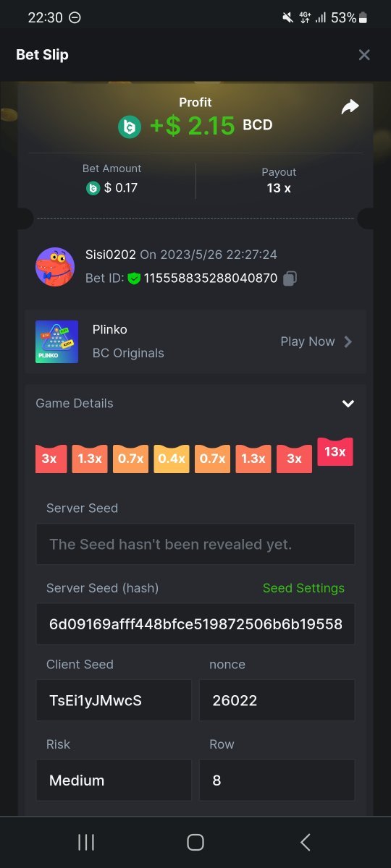Close the Bet Slip panel
The height and width of the screenshot is (868, 391).
(x=364, y=55)
